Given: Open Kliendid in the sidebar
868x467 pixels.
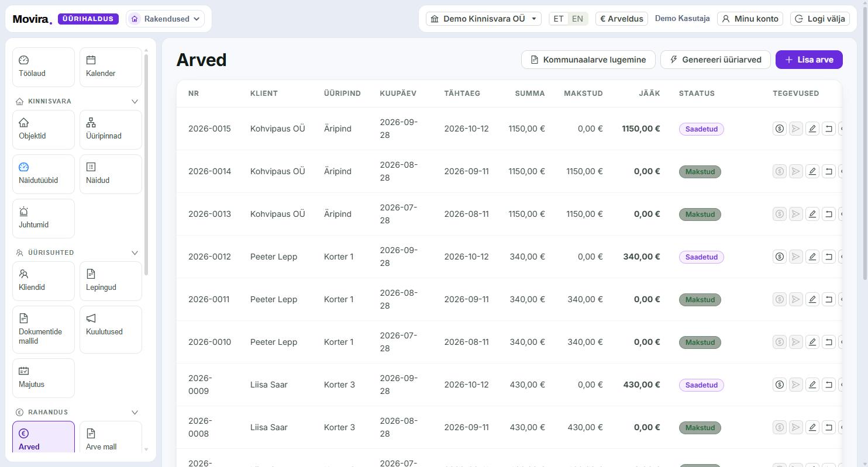Looking at the screenshot, I should [43, 281].
